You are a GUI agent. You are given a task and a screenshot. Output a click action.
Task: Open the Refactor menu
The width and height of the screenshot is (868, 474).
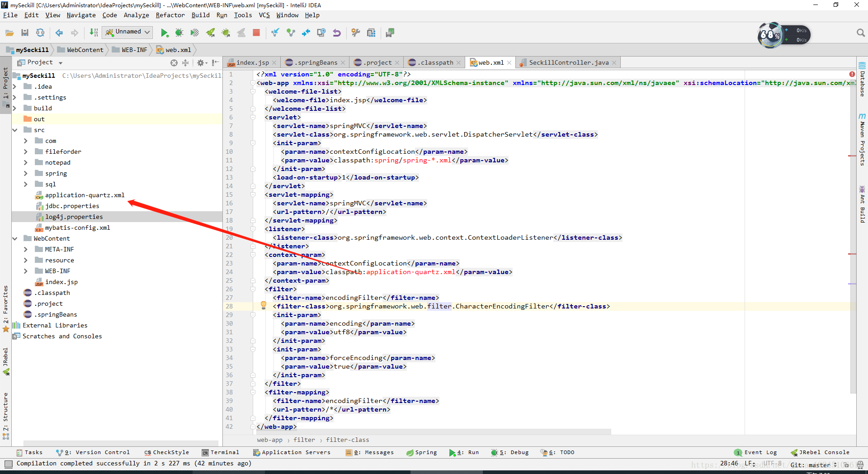click(170, 15)
